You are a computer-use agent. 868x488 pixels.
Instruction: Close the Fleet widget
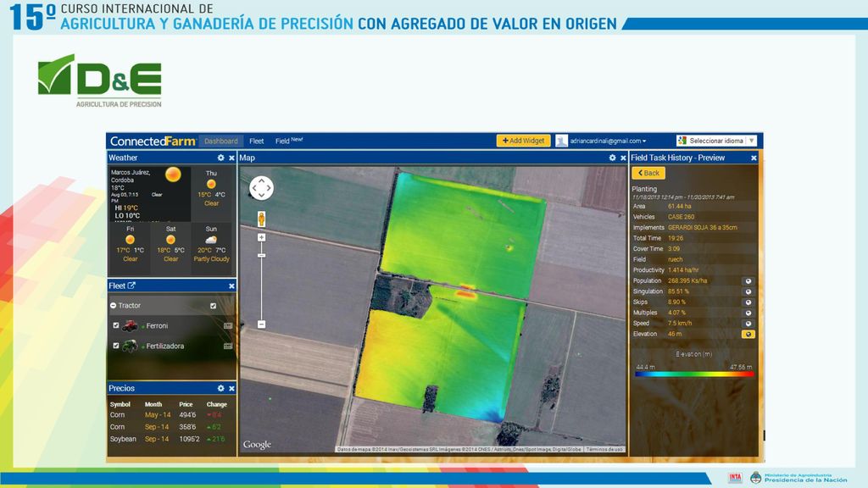click(231, 286)
